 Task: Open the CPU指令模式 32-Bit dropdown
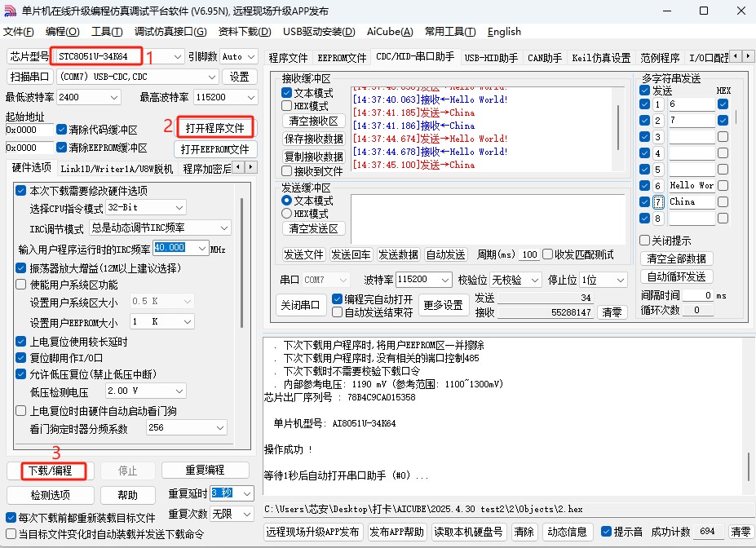point(179,208)
